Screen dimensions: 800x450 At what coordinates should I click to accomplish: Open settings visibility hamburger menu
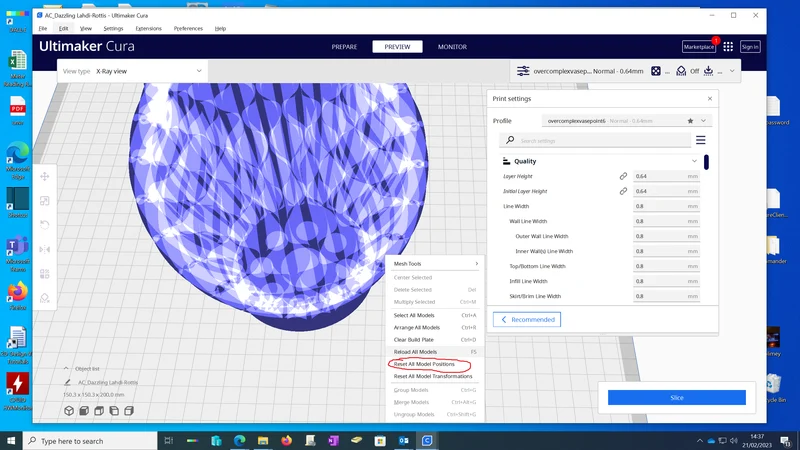701,140
